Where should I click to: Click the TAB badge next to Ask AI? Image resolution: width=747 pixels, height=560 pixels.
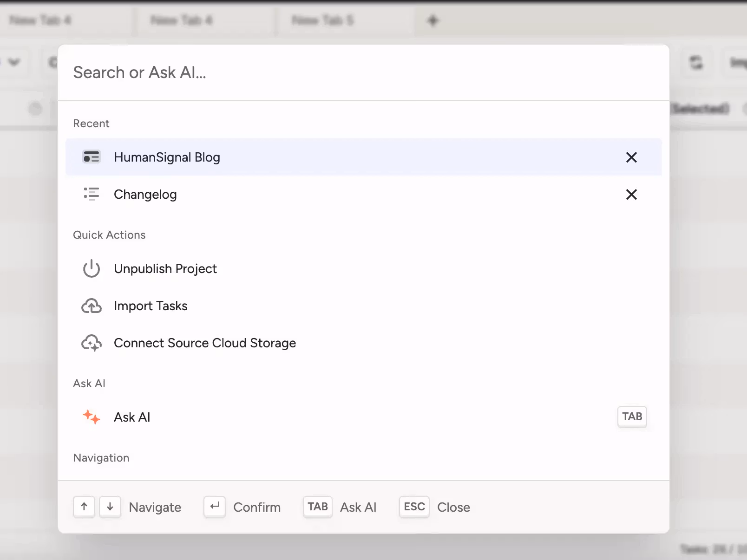click(x=632, y=417)
